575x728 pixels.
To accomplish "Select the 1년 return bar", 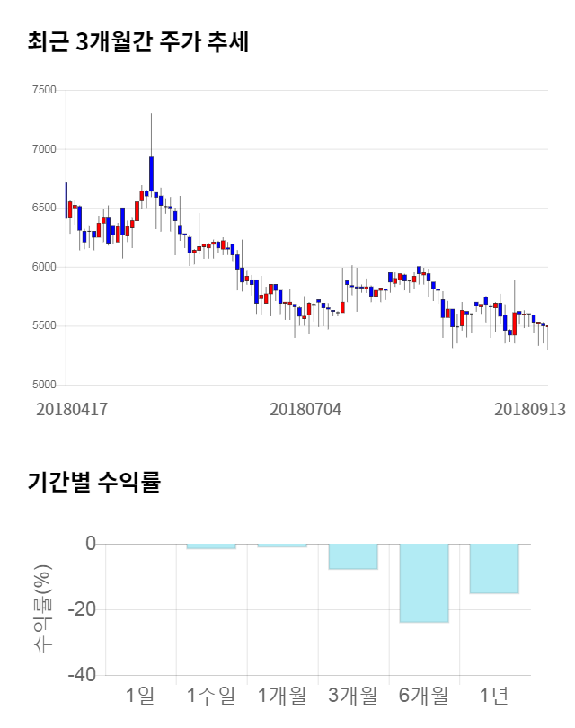I will 494,568.
